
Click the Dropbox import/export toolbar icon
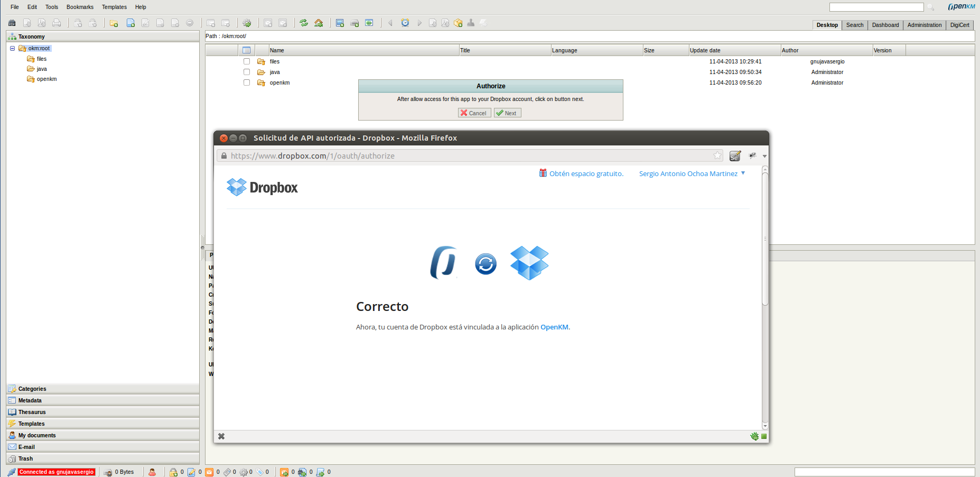click(x=369, y=23)
